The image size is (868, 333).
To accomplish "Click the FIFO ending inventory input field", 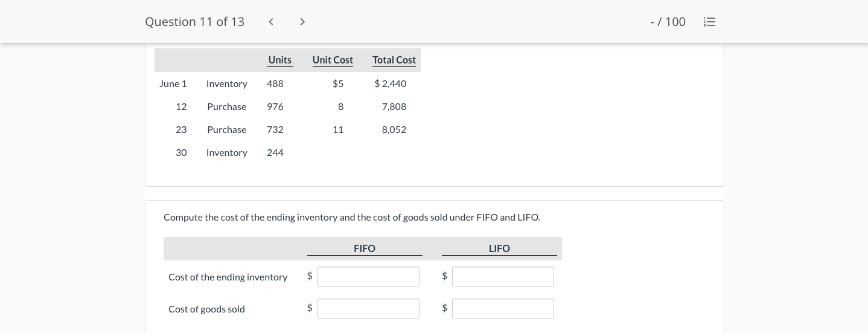I will tap(368, 277).
